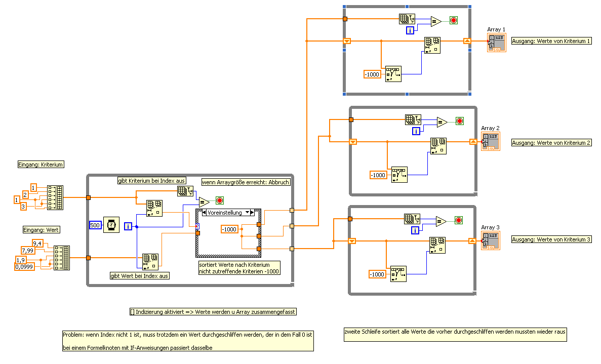
Task: Click the 9,4 value in the Wert array
Action: [37, 244]
